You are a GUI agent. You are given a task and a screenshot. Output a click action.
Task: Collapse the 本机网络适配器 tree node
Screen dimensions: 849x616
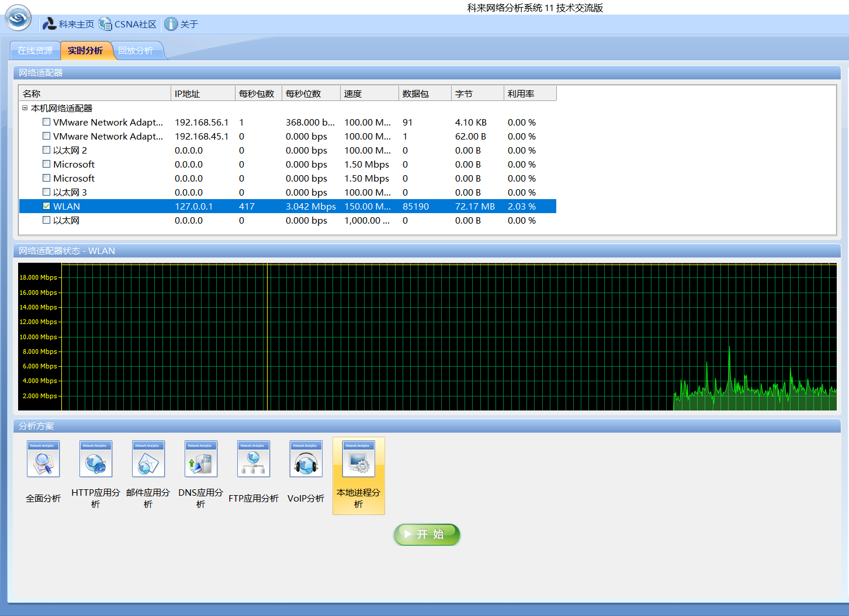coord(25,108)
